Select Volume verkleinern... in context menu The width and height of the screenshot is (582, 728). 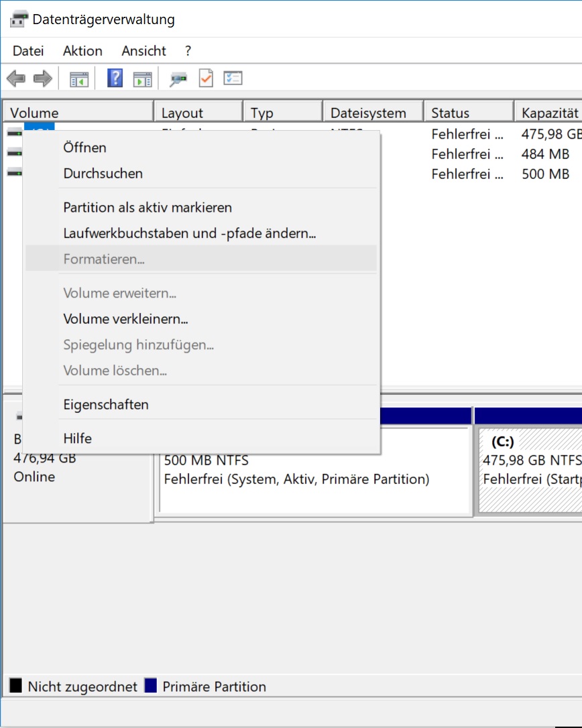point(125,319)
